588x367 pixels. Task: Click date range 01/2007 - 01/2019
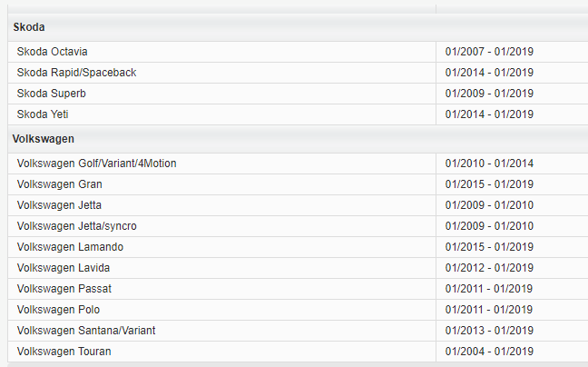pos(489,52)
